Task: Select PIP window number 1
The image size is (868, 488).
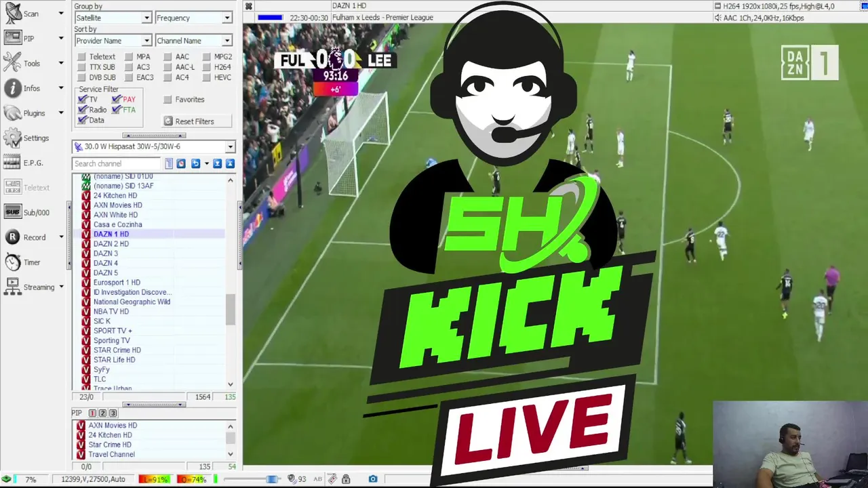Action: (93, 413)
